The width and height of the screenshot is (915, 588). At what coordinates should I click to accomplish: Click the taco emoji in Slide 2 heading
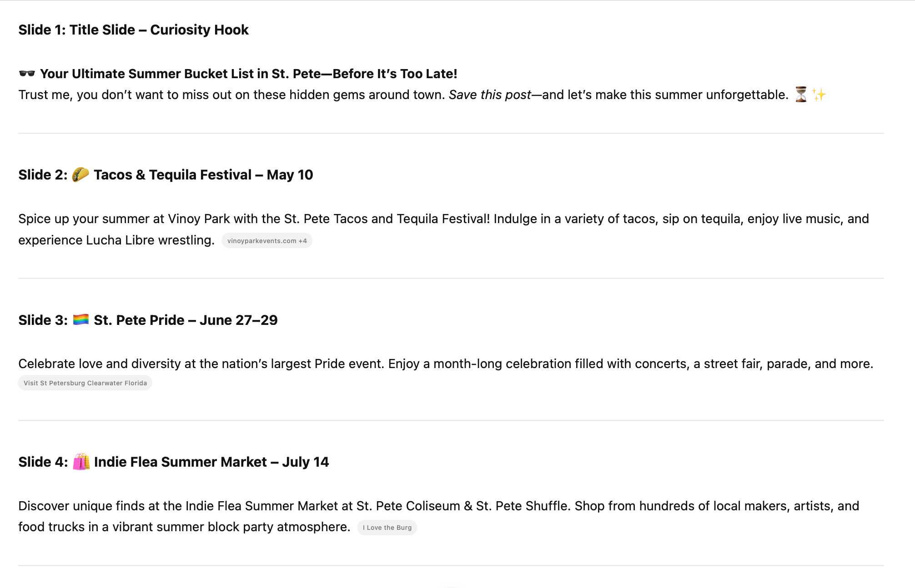pyautogui.click(x=80, y=174)
